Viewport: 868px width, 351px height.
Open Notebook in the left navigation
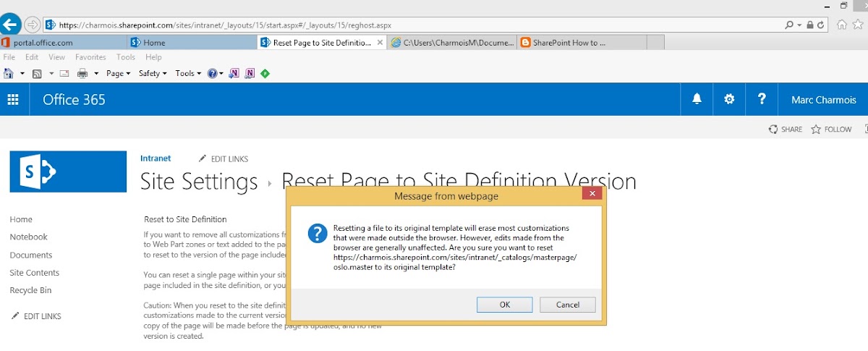pos(29,237)
